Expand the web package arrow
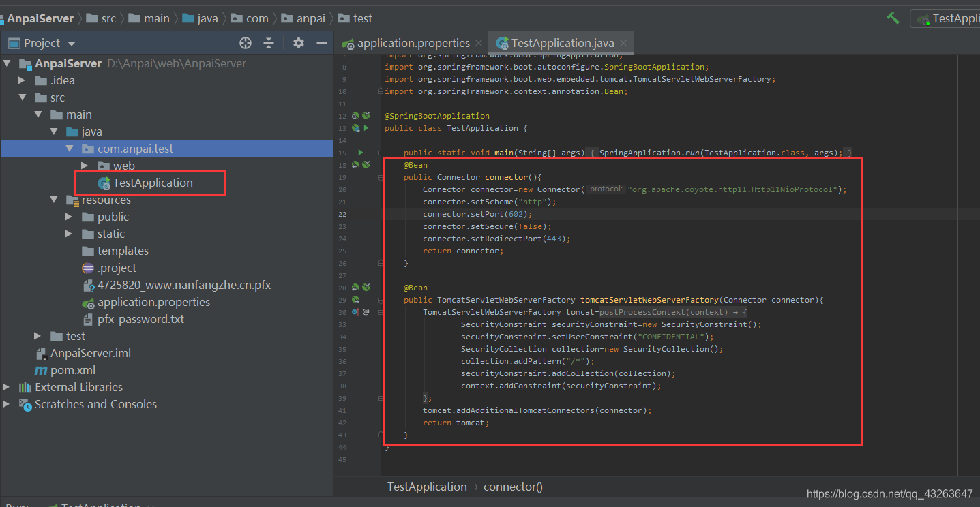The width and height of the screenshot is (980, 507). [85, 166]
